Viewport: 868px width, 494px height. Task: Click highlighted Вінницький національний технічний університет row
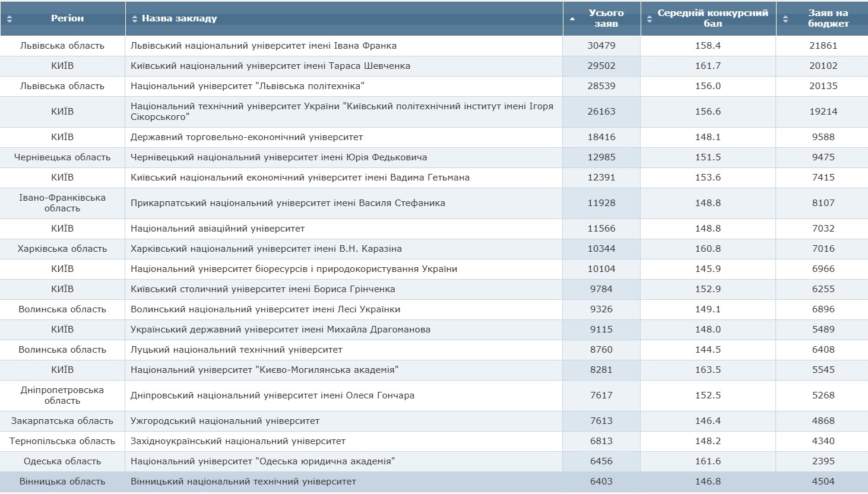tap(434, 482)
